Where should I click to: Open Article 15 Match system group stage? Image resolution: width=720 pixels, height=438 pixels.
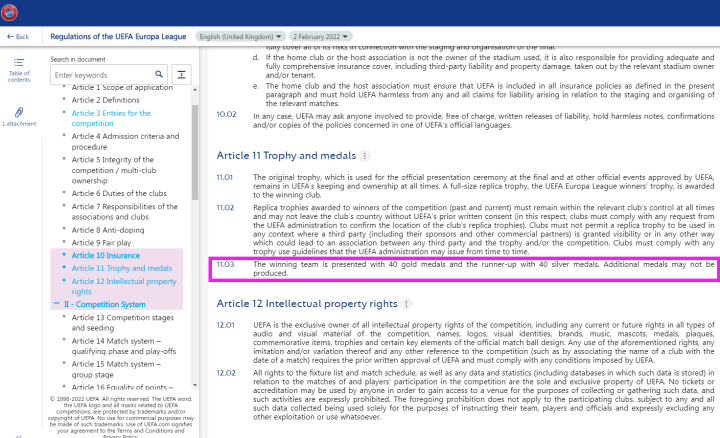pyautogui.click(x=116, y=369)
